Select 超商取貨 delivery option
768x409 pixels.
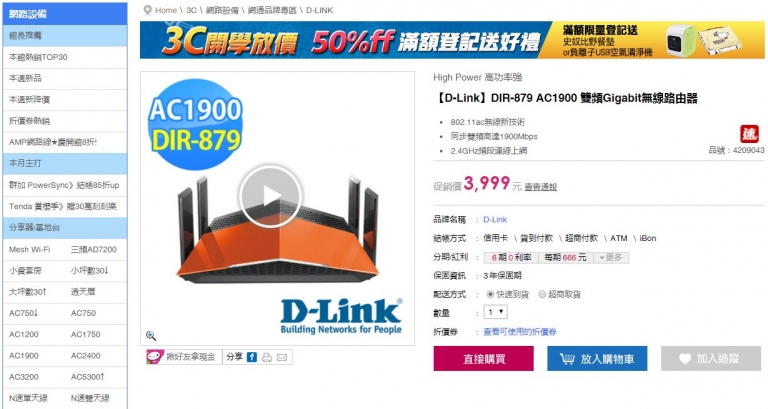[x=542, y=294]
